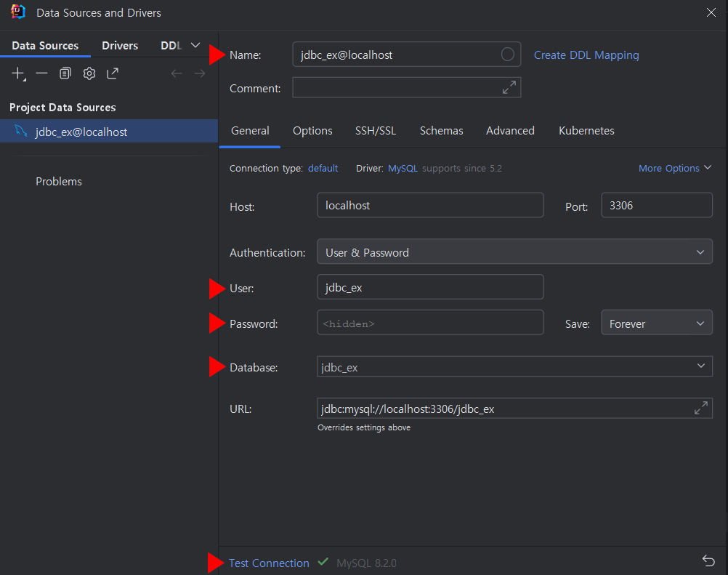
Task: Click the Test Connection link
Action: [269, 563]
